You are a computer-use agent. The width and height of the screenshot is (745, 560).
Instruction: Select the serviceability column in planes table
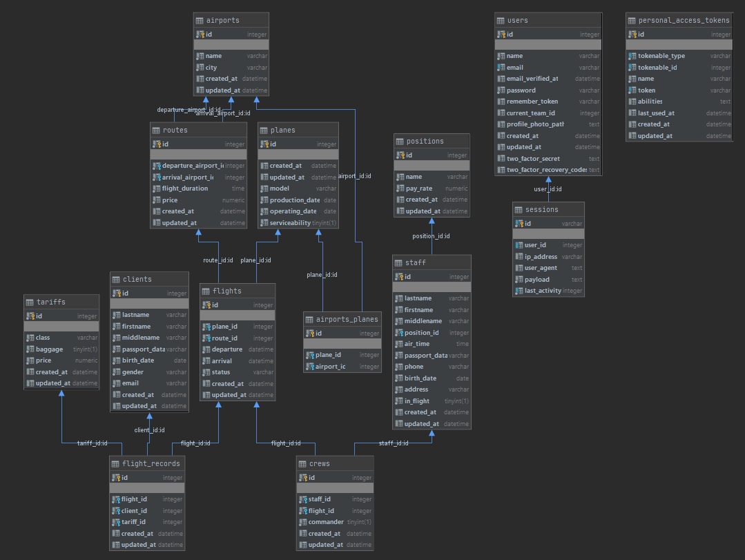(x=290, y=223)
